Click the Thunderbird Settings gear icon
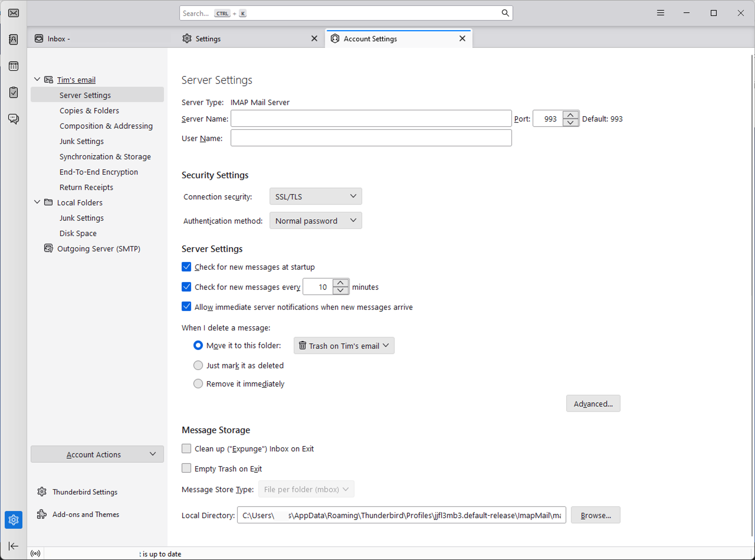Image resolution: width=755 pixels, height=560 pixels. click(42, 491)
